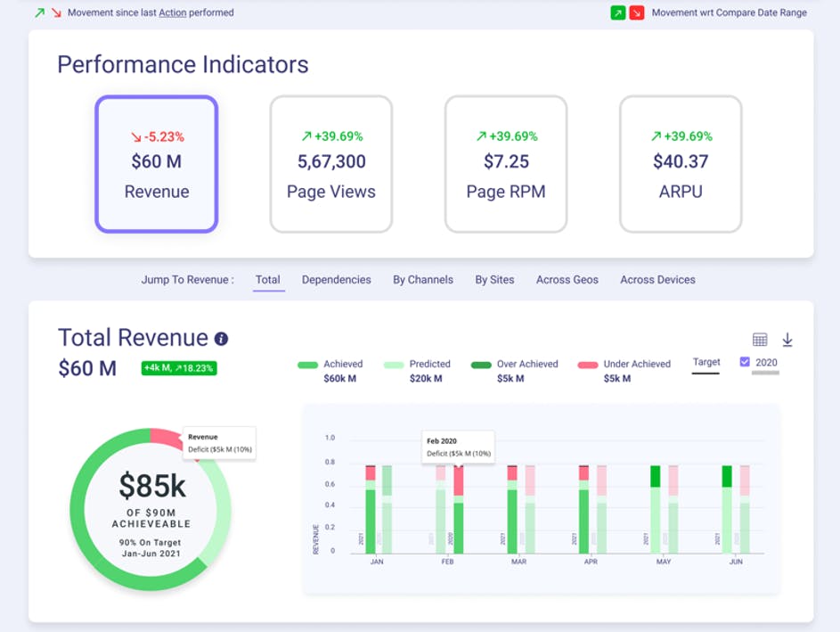Click the light green predicted donut segment
The image size is (840, 632).
[221, 509]
